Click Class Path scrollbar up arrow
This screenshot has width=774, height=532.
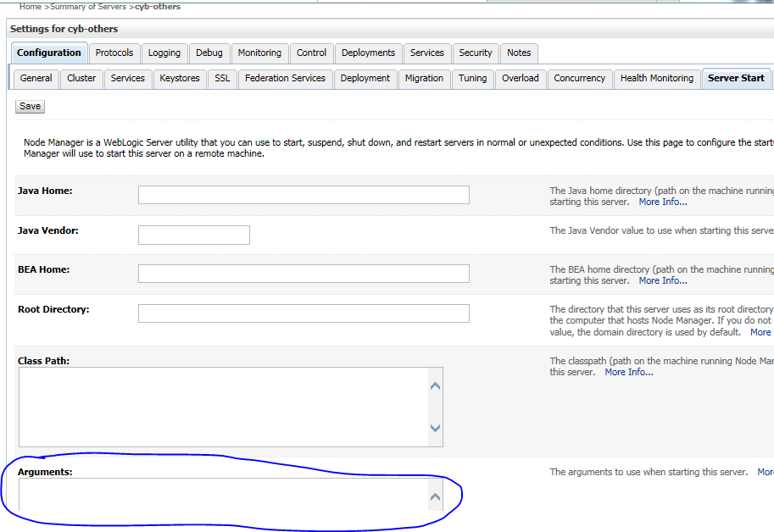[x=435, y=386]
